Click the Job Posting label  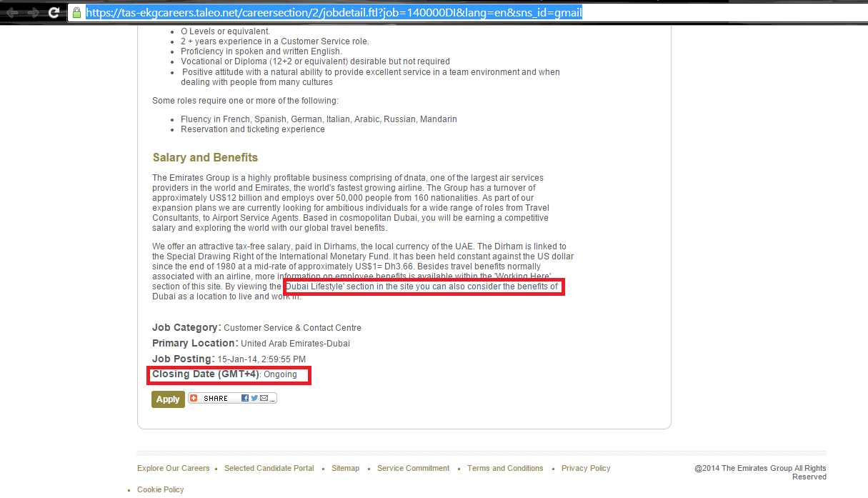pos(183,359)
